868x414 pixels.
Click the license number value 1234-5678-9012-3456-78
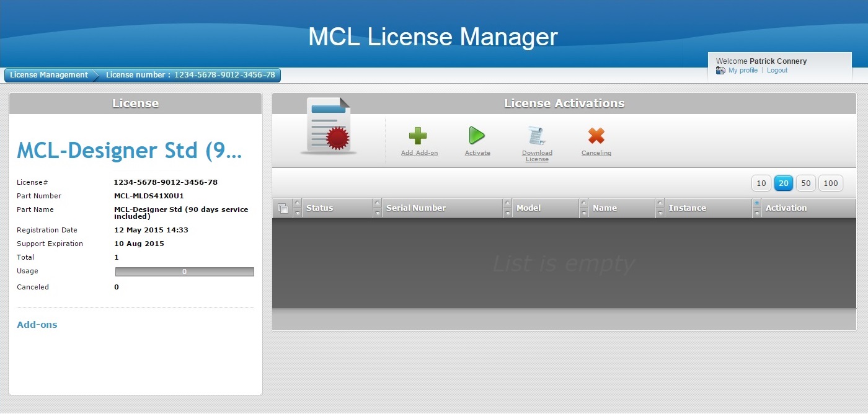tap(166, 182)
